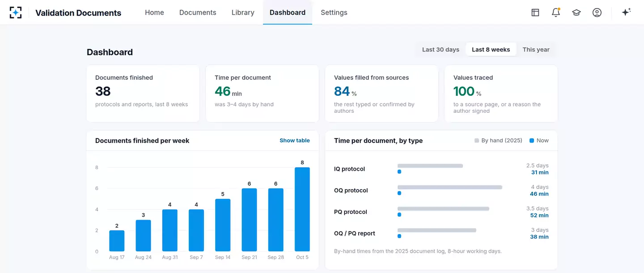The height and width of the screenshot is (273, 644).
Task: Click the Sep 14 bar in chart
Action: point(223,225)
